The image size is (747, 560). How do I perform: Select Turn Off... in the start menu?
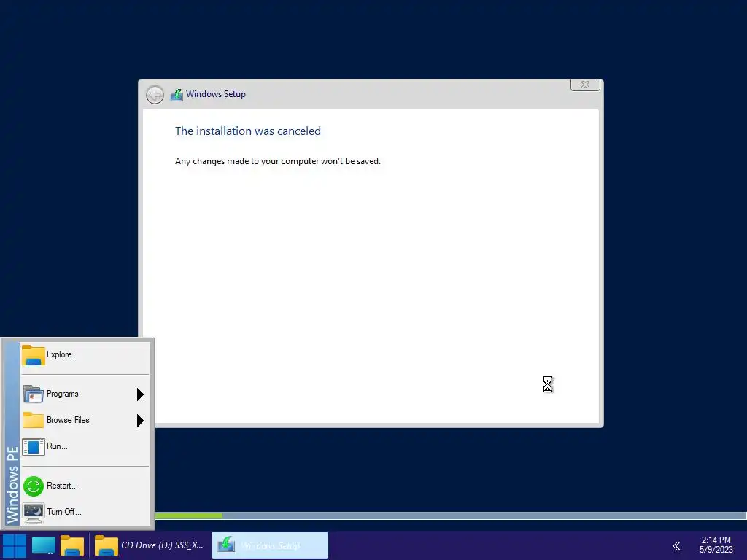pos(85,513)
